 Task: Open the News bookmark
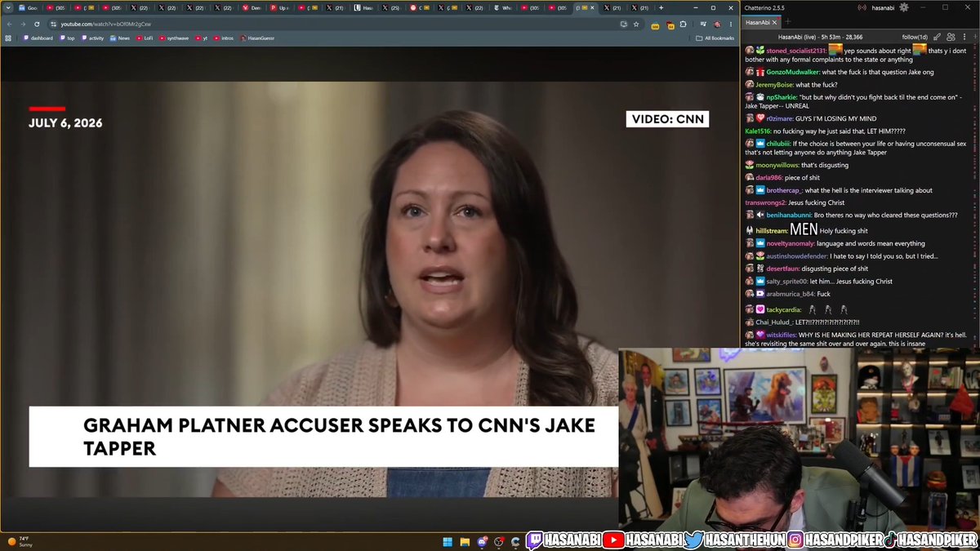[x=119, y=38]
